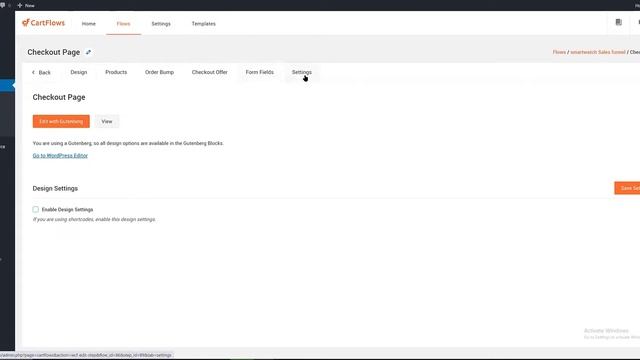Click the Design Settings heading text
This screenshot has height=360, width=640.
[x=55, y=189]
